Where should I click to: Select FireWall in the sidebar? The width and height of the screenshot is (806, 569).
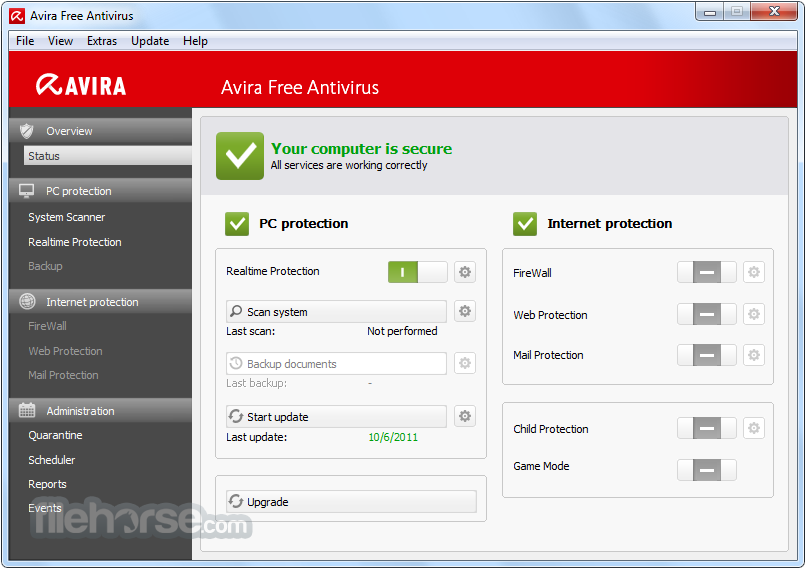click(x=47, y=326)
